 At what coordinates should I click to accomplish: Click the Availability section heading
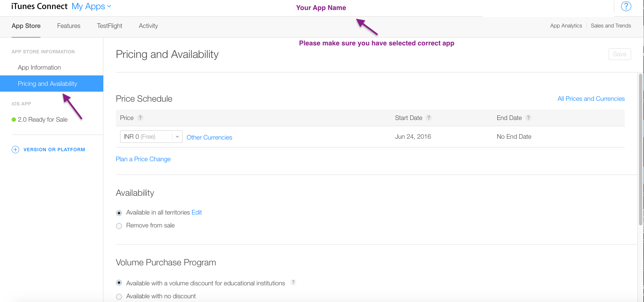pos(135,193)
